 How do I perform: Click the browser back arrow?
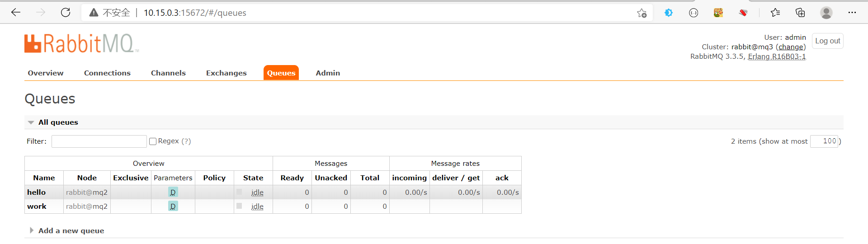click(16, 13)
